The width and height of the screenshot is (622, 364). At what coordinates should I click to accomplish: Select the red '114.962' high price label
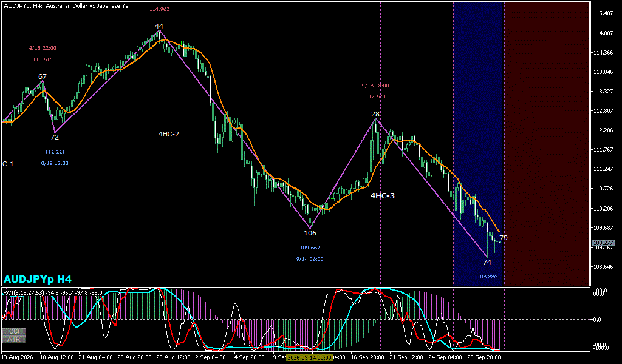click(160, 9)
